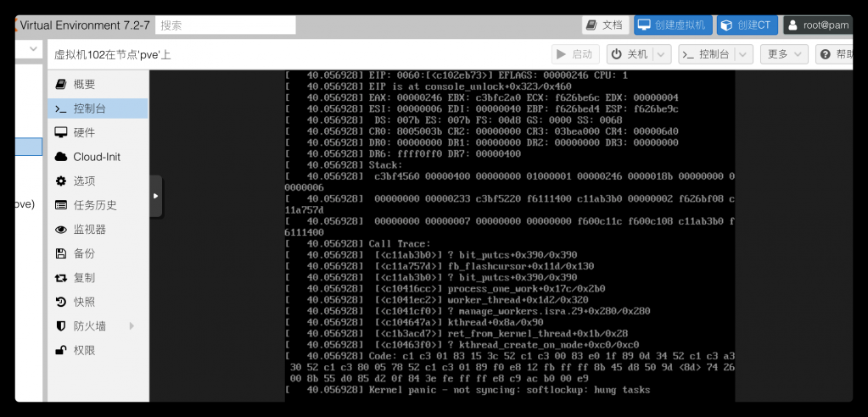The image size is (868, 417).
Task: Click the 监视器 eye icon
Action: pyautogui.click(x=60, y=230)
